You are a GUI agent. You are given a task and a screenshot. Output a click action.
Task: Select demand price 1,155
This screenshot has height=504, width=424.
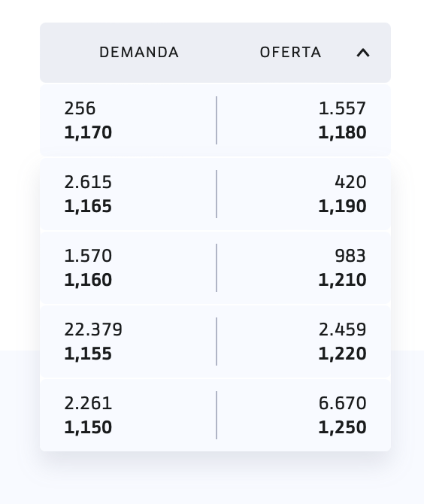pos(88,354)
